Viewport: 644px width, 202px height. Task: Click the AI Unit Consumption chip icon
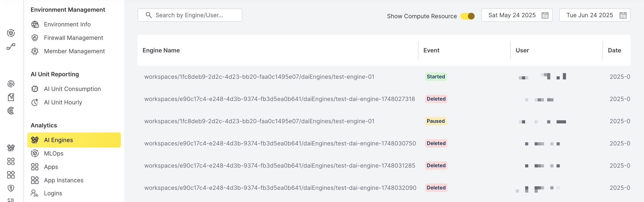(35, 89)
